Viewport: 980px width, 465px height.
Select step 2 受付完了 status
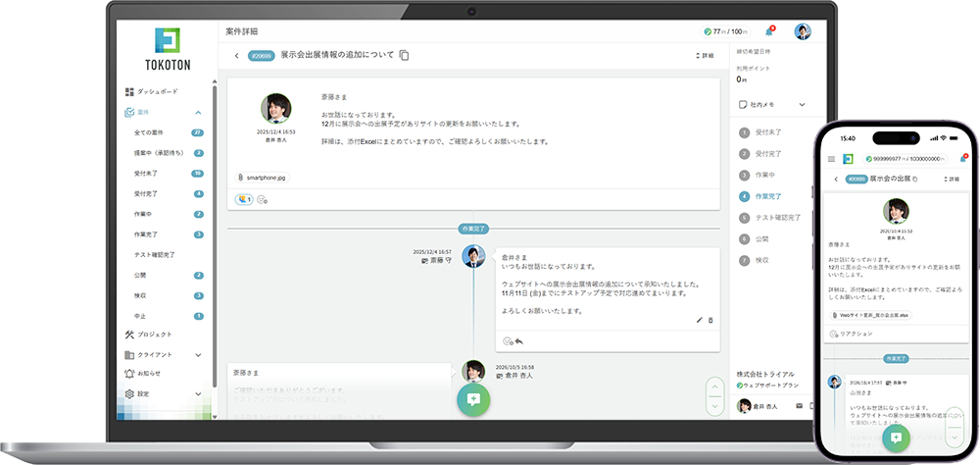[760, 154]
